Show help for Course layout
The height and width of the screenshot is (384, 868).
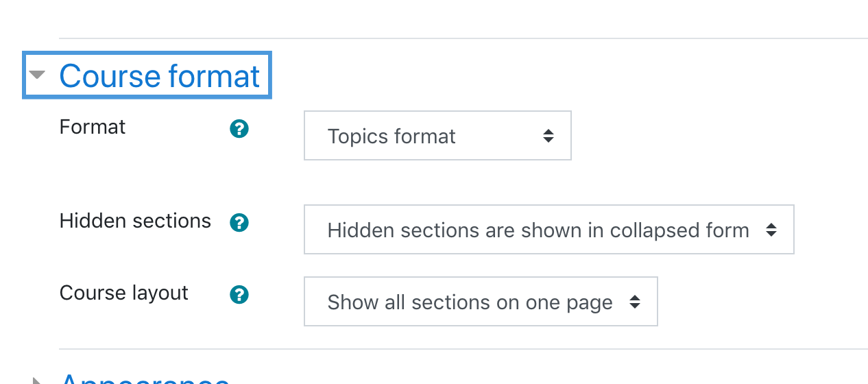pyautogui.click(x=239, y=295)
